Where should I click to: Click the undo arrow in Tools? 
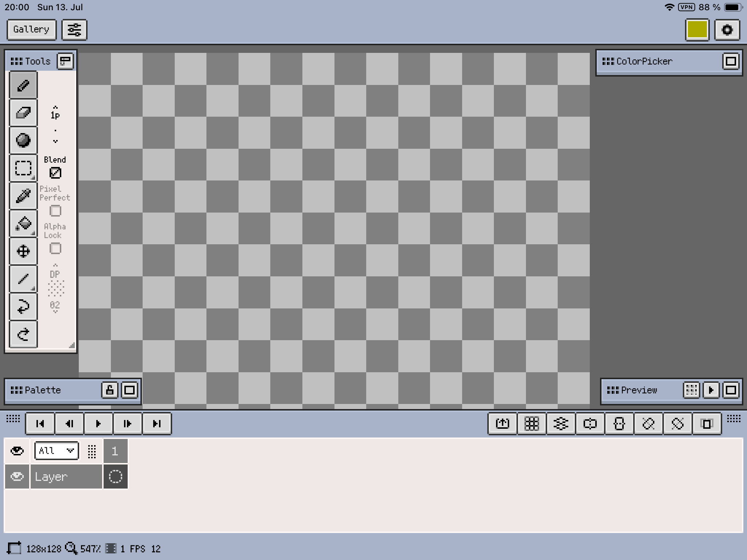(x=23, y=307)
